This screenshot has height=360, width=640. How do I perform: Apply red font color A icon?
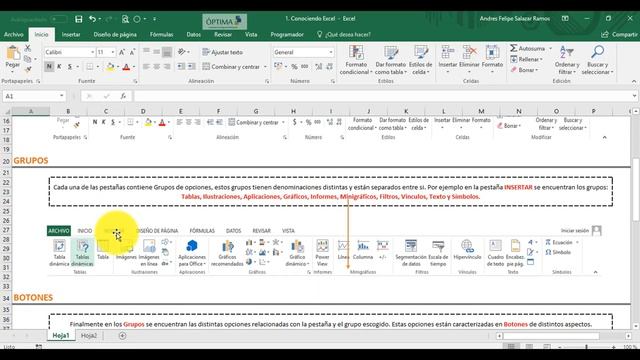[x=126, y=67]
